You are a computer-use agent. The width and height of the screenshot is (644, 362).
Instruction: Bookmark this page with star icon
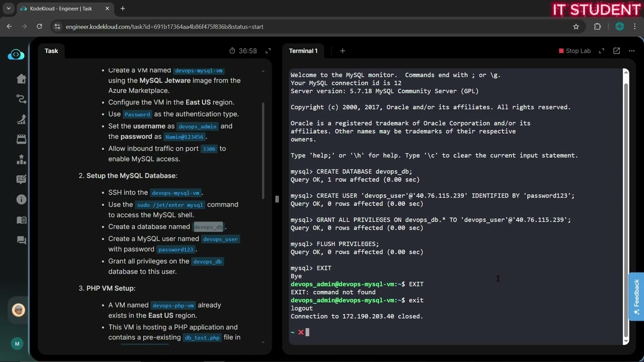576,27
